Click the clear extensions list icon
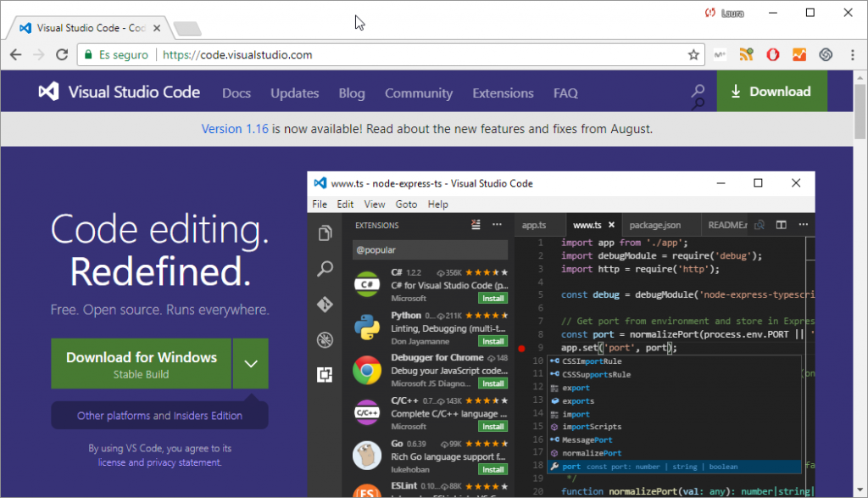The width and height of the screenshot is (868, 498). point(476,224)
